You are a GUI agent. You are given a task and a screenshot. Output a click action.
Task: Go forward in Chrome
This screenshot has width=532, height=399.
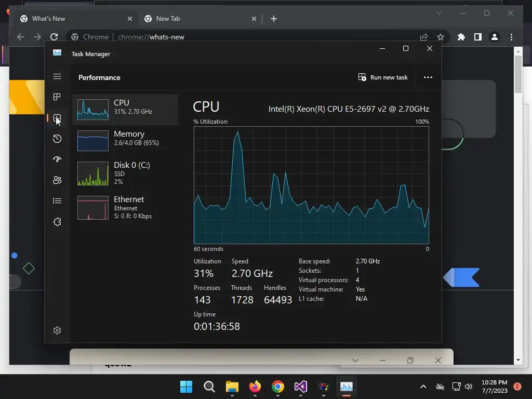37,37
